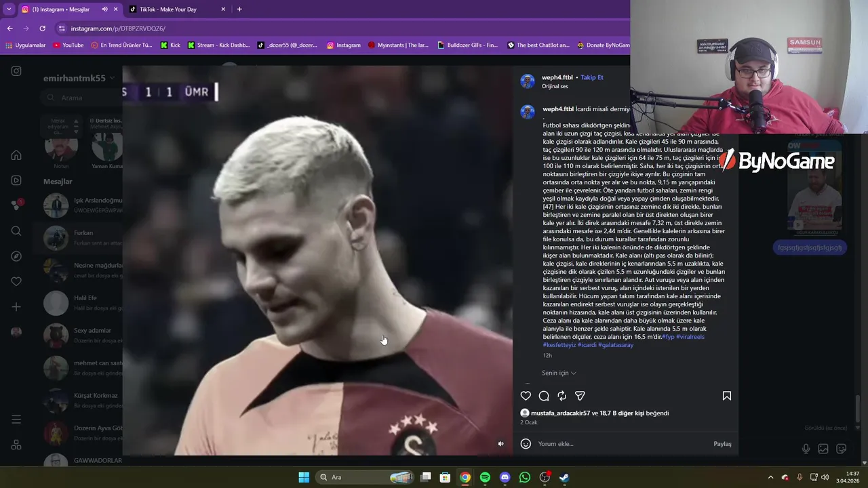Open the hamburger menu in Instagram sidebar
The width and height of the screenshot is (868, 488).
tap(16, 420)
